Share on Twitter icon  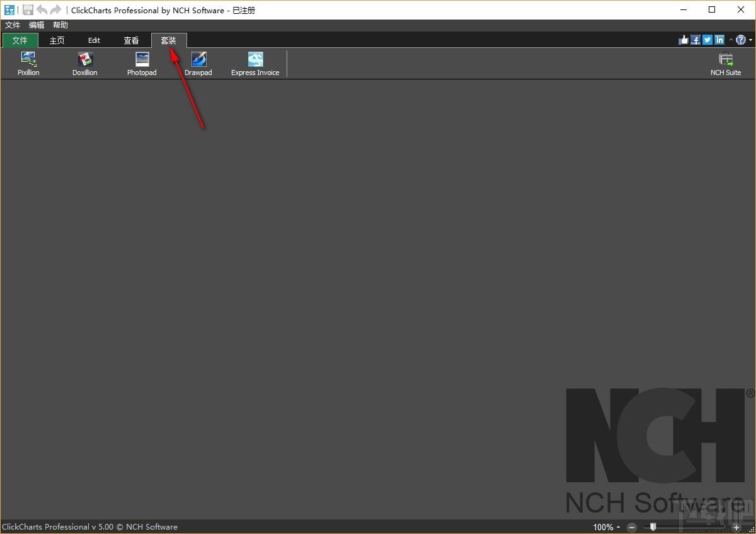coord(707,40)
